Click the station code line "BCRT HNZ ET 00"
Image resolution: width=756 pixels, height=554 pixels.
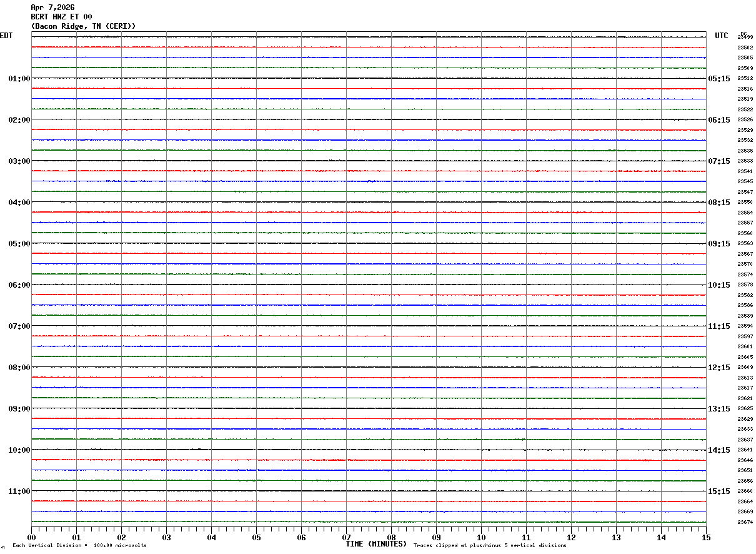61,17
